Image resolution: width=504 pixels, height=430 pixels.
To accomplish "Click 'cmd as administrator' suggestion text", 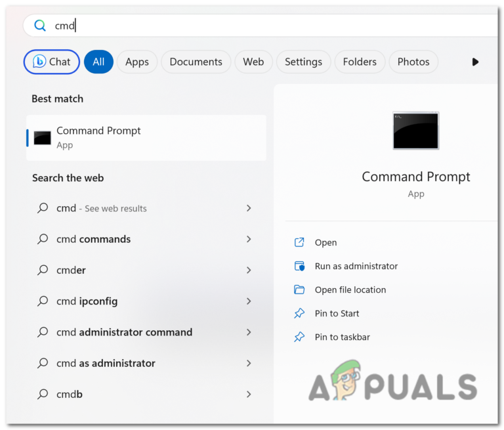I will point(106,363).
